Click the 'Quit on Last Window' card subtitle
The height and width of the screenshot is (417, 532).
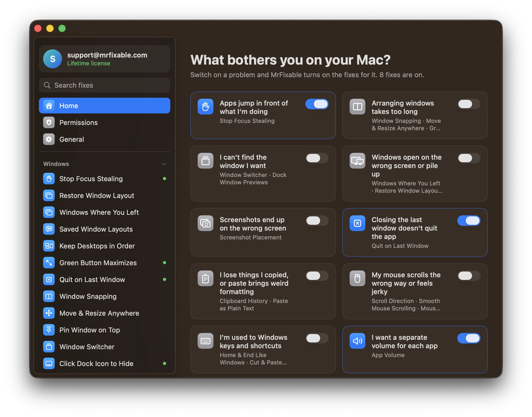click(x=400, y=246)
